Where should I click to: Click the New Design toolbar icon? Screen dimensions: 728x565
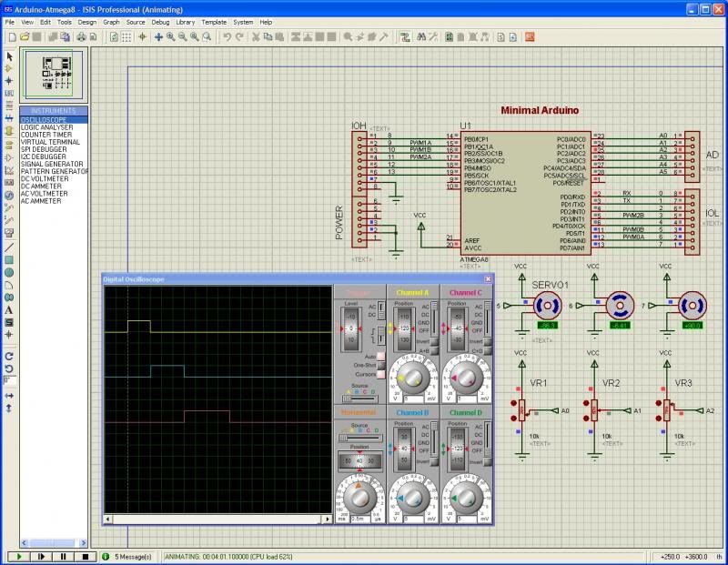pyautogui.click(x=13, y=37)
